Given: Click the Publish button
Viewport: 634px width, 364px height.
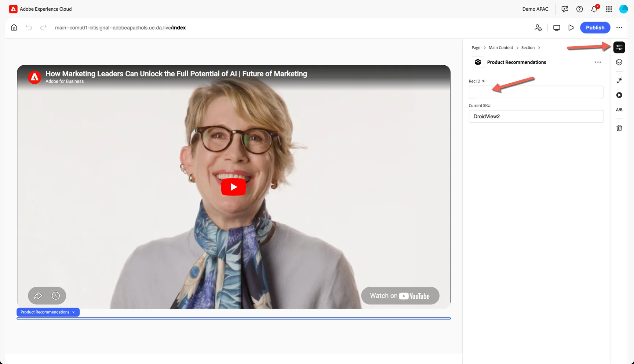Looking at the screenshot, I should tap(595, 28).
